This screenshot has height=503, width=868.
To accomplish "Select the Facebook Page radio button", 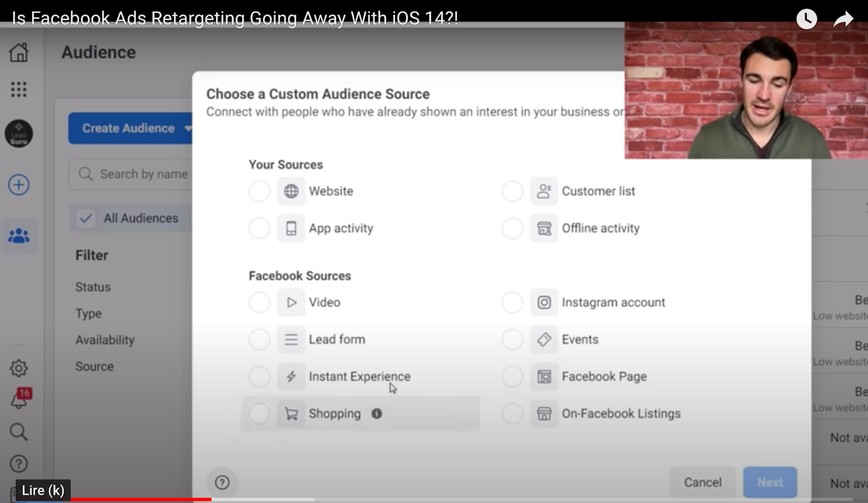I will [512, 376].
